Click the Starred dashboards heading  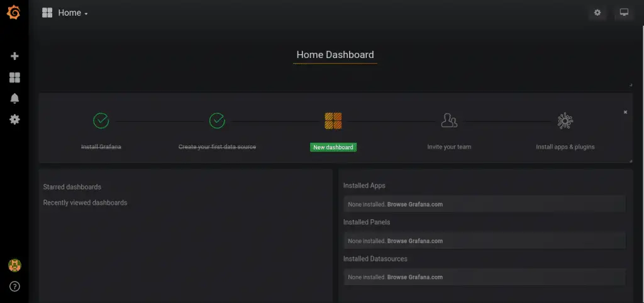72,187
